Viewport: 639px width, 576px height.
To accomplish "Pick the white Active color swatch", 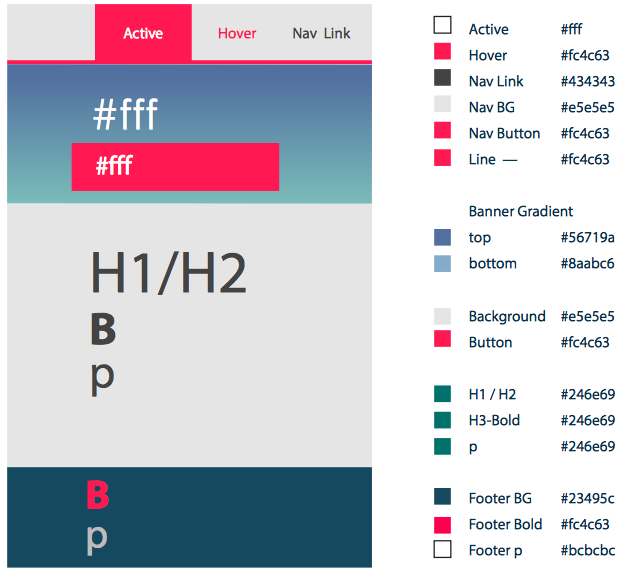I will tap(442, 26).
